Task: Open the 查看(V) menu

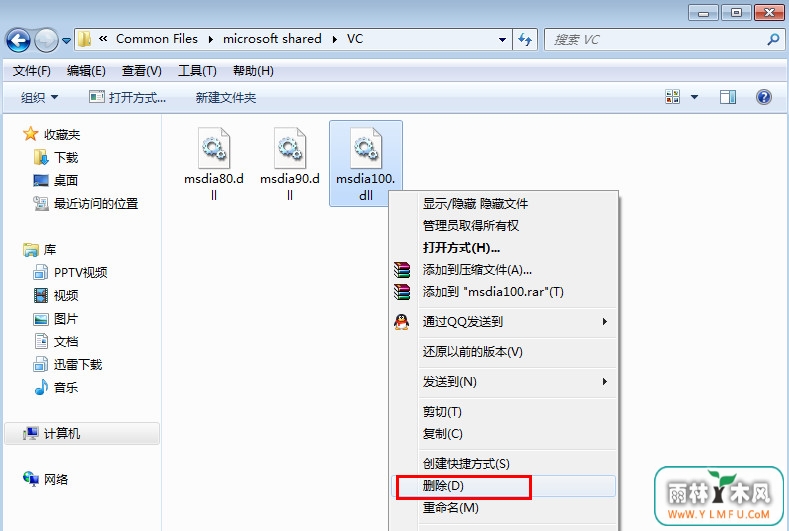Action: [x=141, y=71]
